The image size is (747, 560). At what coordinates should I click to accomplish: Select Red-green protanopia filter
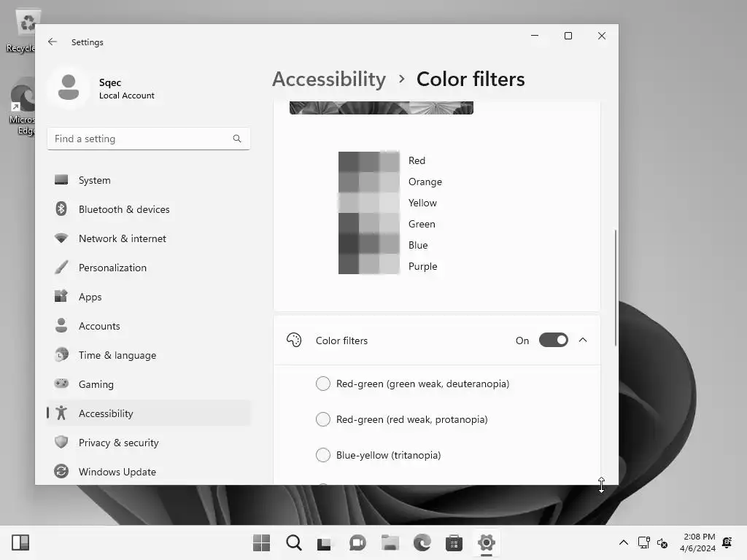(323, 419)
